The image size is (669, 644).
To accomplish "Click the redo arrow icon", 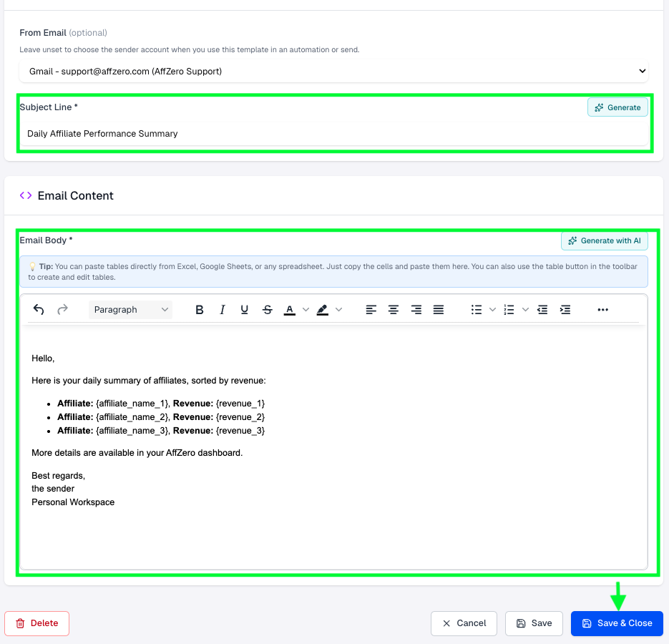I will pyautogui.click(x=63, y=309).
